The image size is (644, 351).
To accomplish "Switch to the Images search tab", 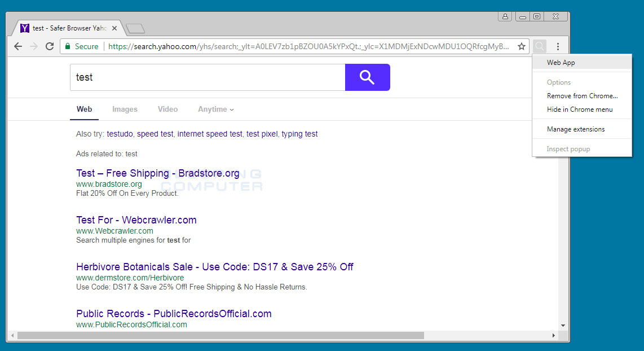I will [125, 109].
